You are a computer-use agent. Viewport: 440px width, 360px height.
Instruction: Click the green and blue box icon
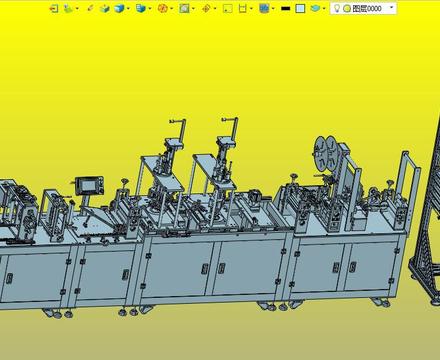105,9
